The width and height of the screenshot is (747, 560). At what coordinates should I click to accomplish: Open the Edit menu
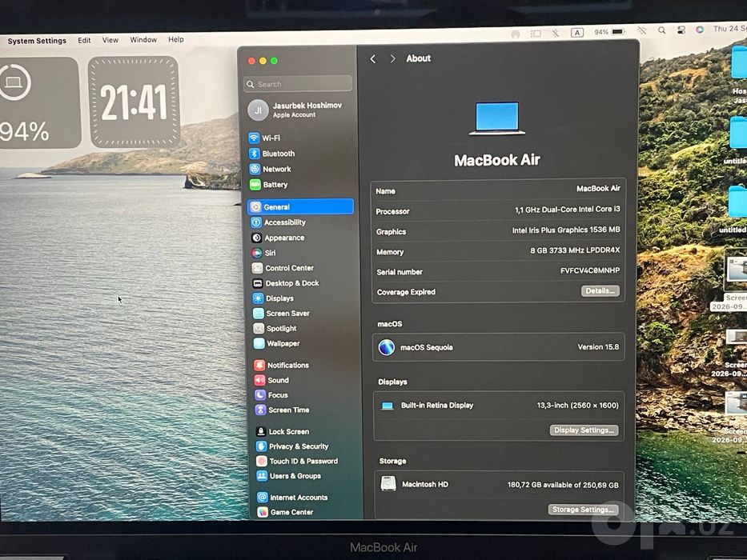[x=84, y=41]
